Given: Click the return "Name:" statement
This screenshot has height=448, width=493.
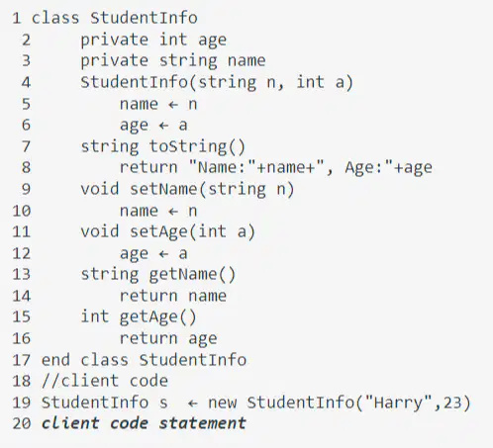Looking at the screenshot, I should click(x=275, y=168).
